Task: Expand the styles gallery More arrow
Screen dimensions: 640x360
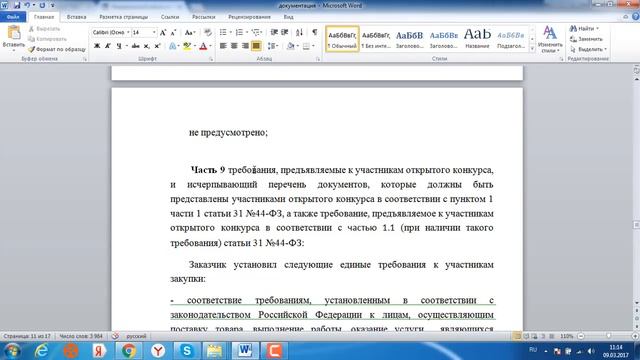Action: tap(532, 49)
